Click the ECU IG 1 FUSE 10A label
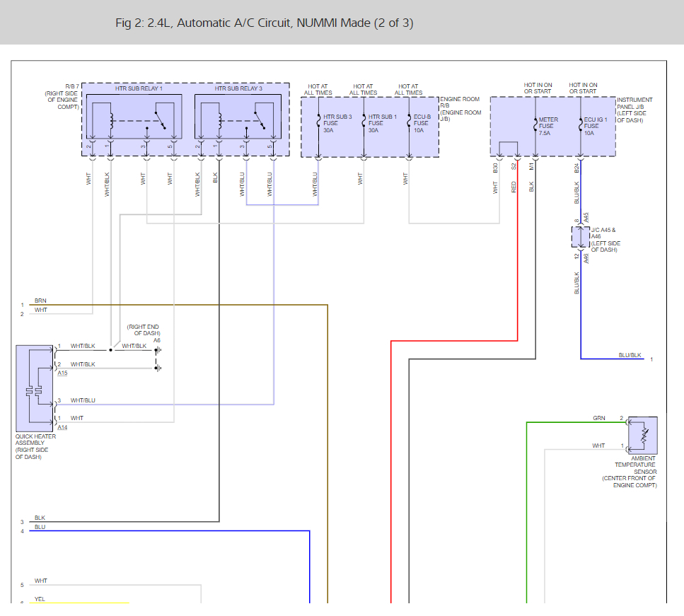The height and width of the screenshot is (616, 684). [596, 126]
